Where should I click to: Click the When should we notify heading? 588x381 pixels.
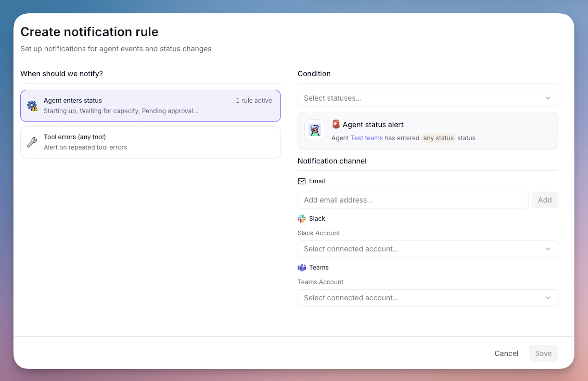62,74
